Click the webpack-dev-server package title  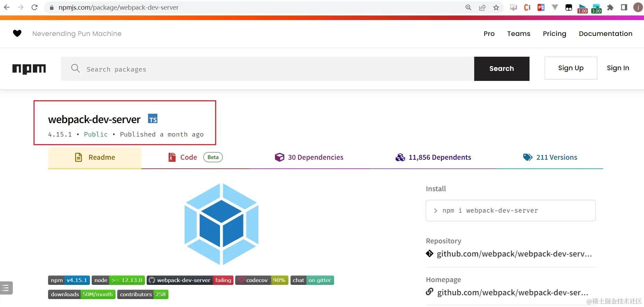click(94, 119)
